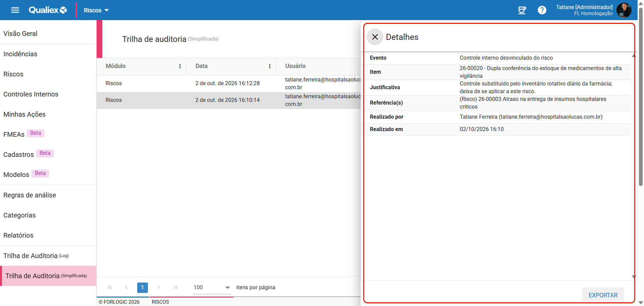This screenshot has width=644, height=306.
Task: Go to last page of results
Action: 175,287
